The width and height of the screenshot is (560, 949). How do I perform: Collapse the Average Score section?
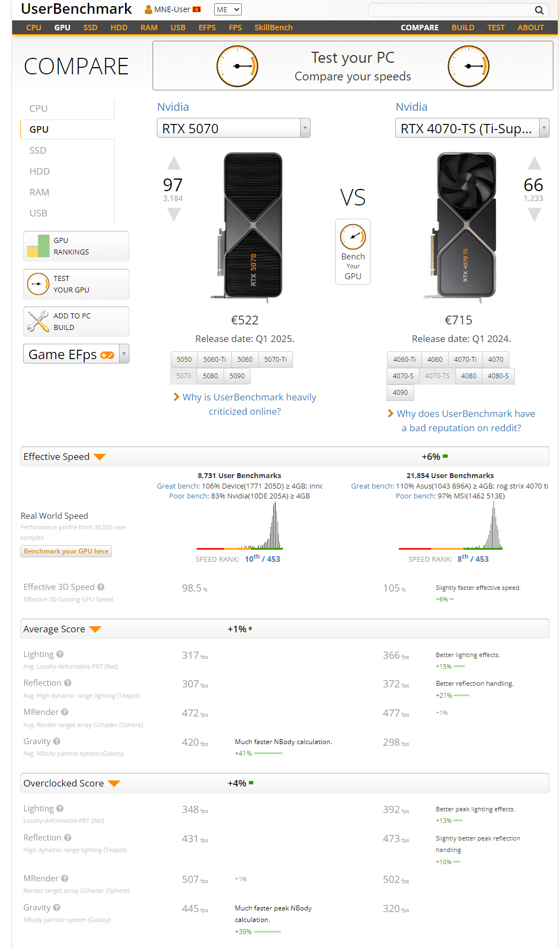[x=95, y=630]
